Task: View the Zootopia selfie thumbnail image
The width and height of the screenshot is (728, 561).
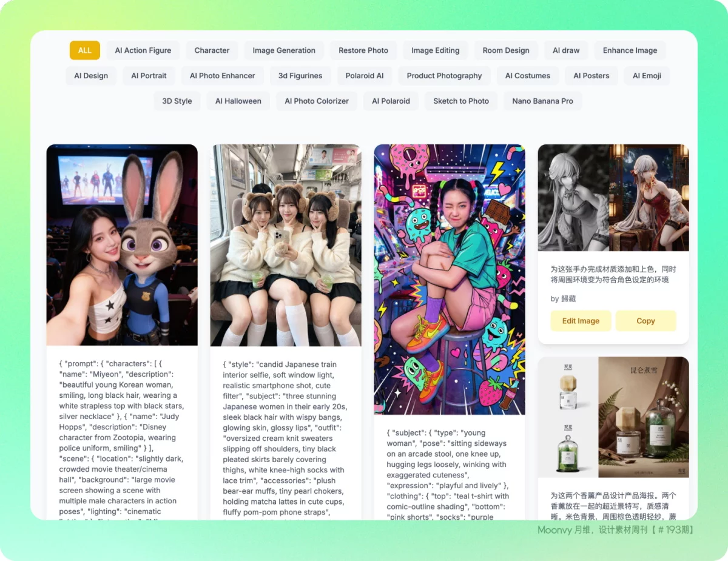Action: [x=121, y=244]
